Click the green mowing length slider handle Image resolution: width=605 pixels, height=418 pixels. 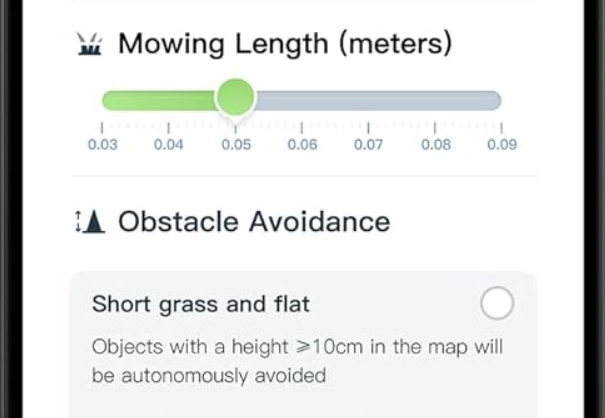pos(235,97)
